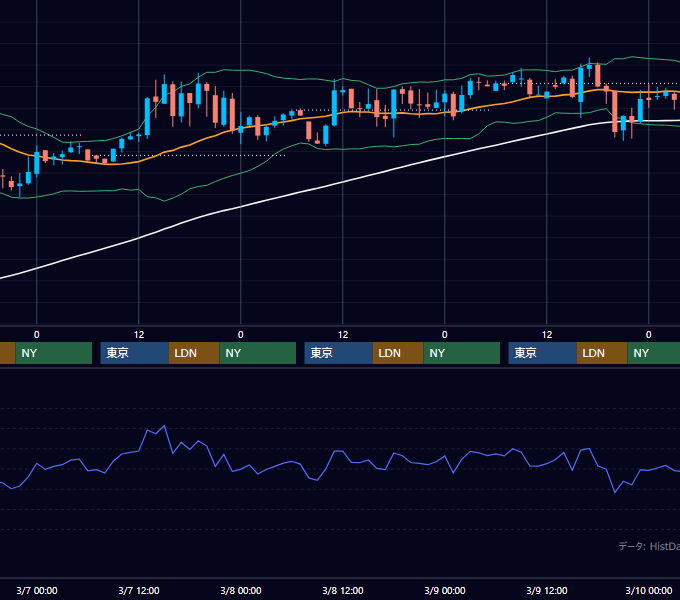Click hour label 0 above 3/7 00:00
Viewport: 680px width, 600px height.
[36, 335]
